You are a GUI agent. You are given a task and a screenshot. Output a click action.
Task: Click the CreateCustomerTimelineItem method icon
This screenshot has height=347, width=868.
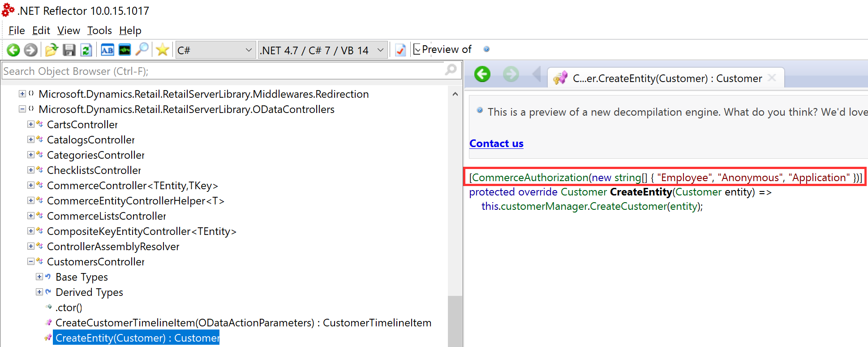click(48, 322)
